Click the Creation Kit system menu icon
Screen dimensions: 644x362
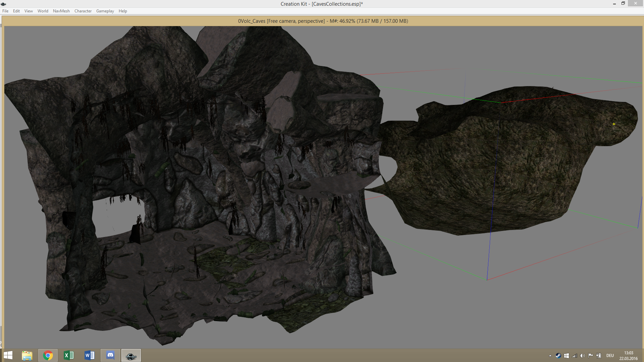click(4, 4)
